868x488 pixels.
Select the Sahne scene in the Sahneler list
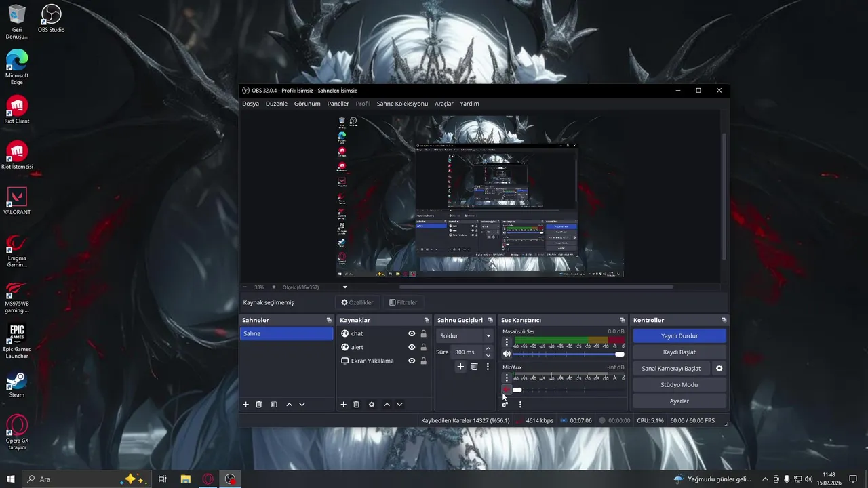[286, 333]
